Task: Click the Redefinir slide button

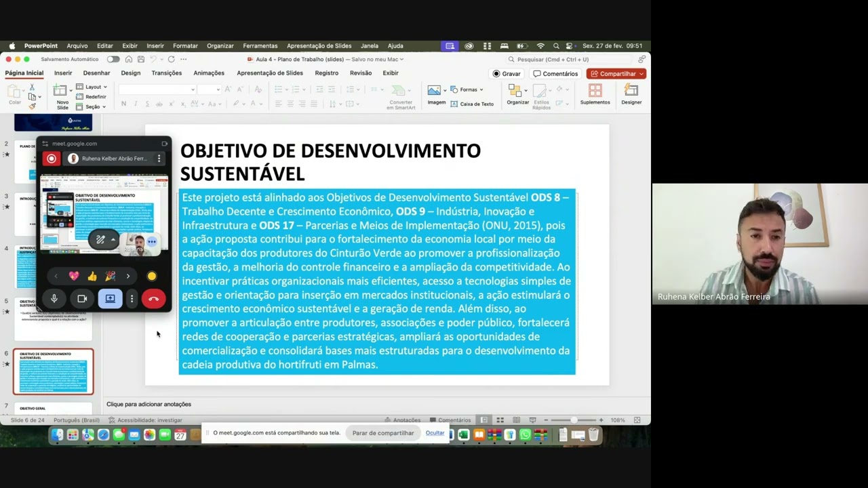Action: [91, 97]
